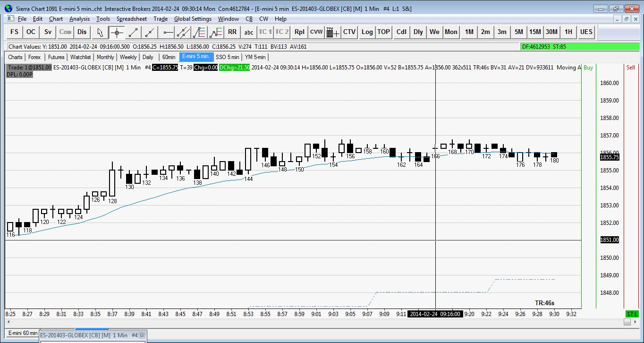Image resolution: width=644 pixels, height=343 pixels.
Task: Select the Fibonacci Retracement tool
Action: 200,32
